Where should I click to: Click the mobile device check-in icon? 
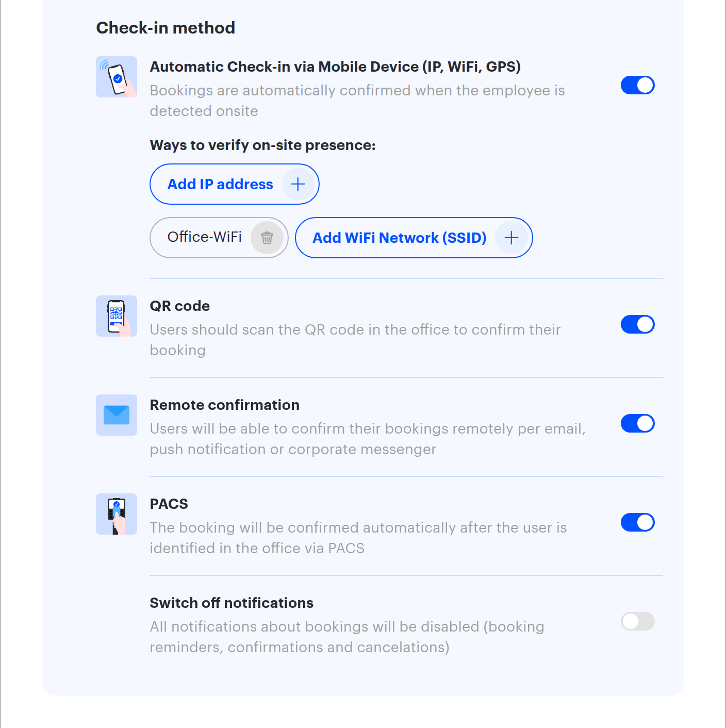117,77
